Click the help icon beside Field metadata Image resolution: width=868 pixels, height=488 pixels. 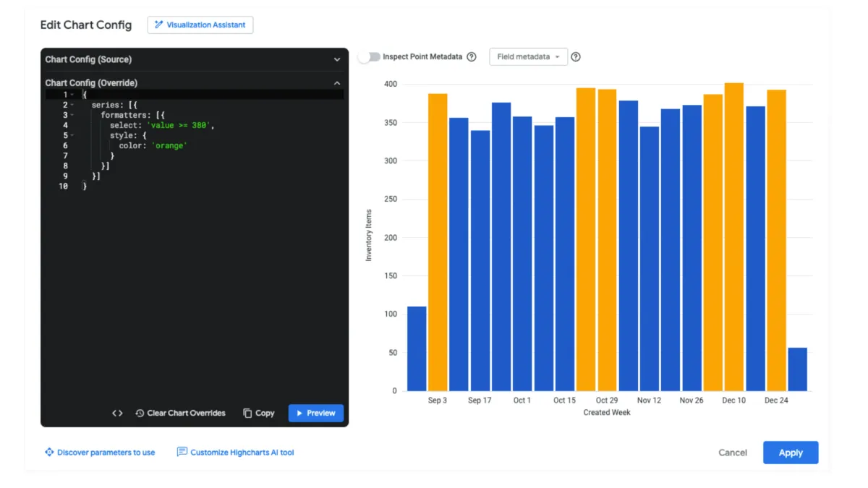click(x=575, y=56)
